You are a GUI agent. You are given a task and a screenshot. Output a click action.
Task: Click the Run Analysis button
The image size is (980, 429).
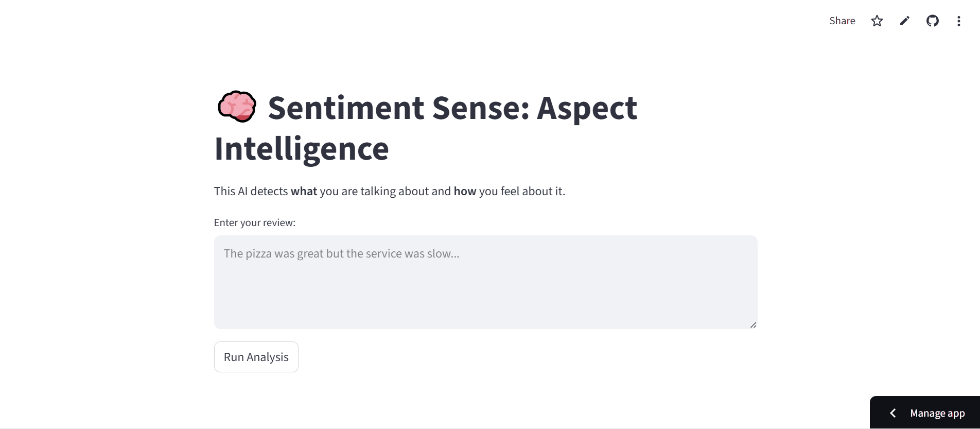(256, 357)
